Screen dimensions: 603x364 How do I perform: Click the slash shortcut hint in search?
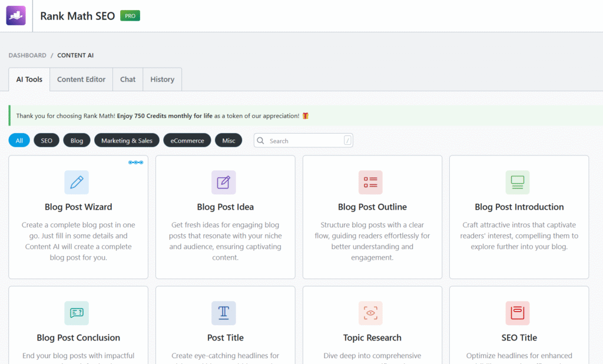point(347,140)
